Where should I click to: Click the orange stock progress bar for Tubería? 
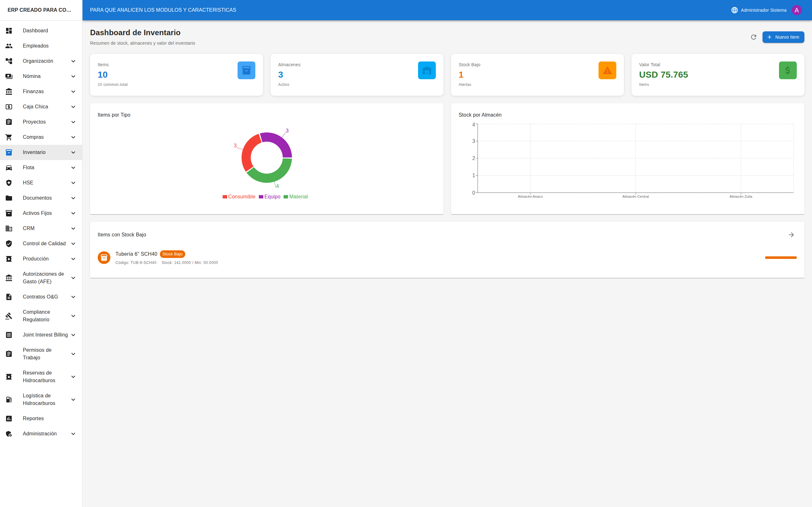tap(781, 258)
